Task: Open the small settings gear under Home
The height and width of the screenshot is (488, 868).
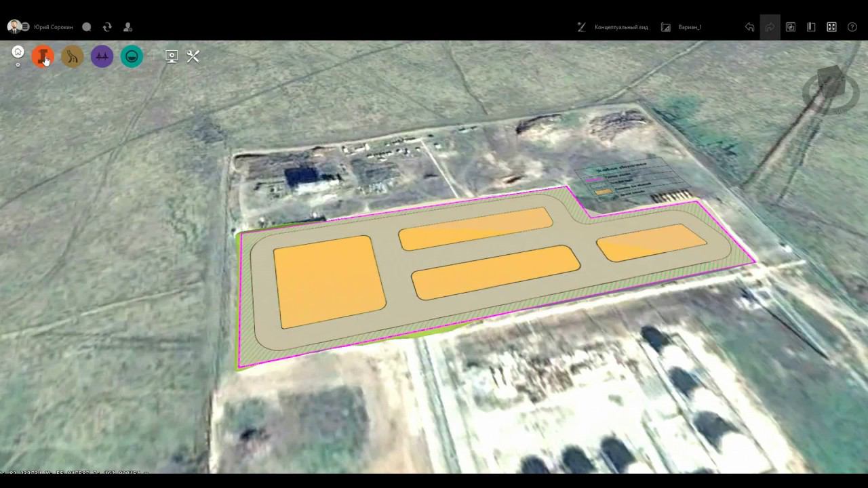Action: [x=18, y=65]
